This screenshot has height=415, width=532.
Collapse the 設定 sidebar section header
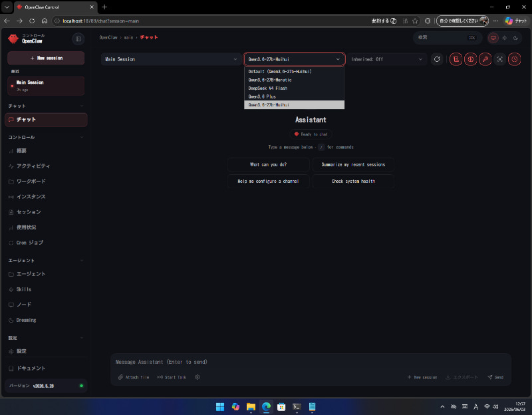pyautogui.click(x=46, y=338)
